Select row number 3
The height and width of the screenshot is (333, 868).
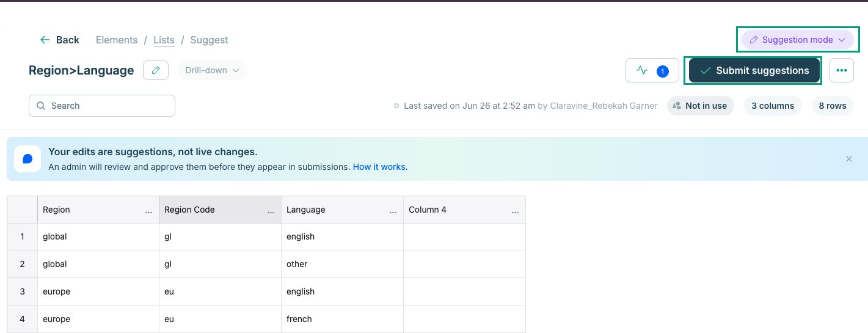pyautogui.click(x=23, y=291)
